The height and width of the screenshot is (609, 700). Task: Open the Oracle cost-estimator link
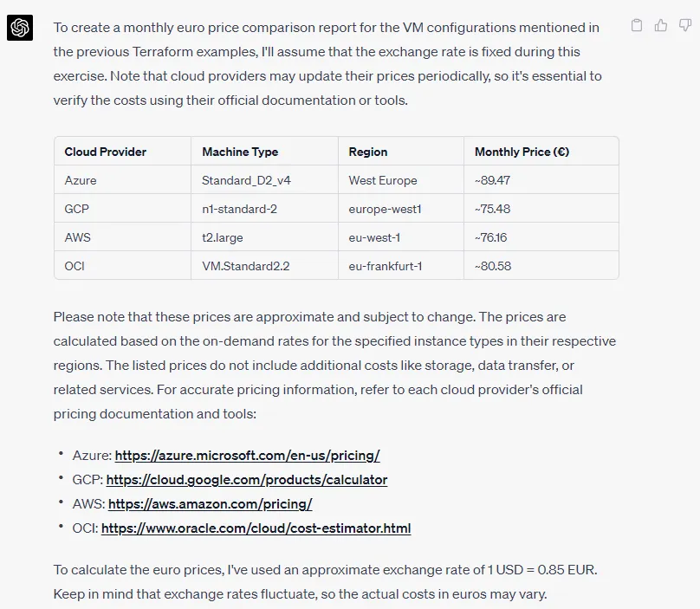256,528
